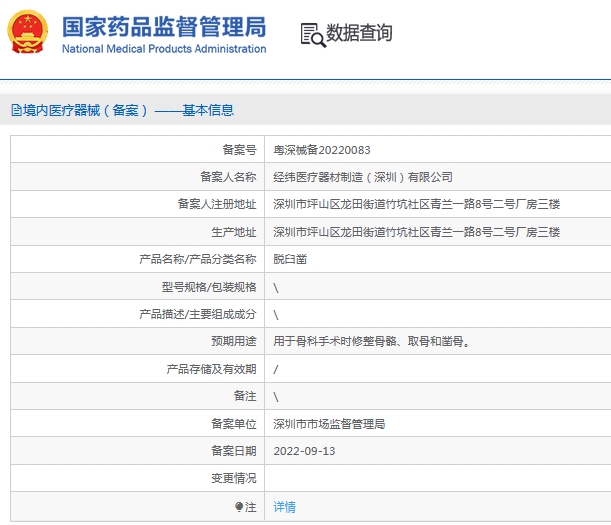Click the backslash value in 产品描述 row

coord(276,315)
